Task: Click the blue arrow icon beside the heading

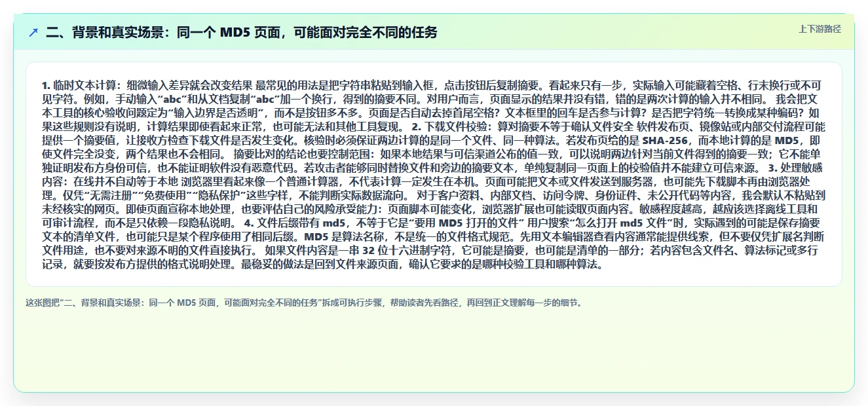Action: point(33,32)
